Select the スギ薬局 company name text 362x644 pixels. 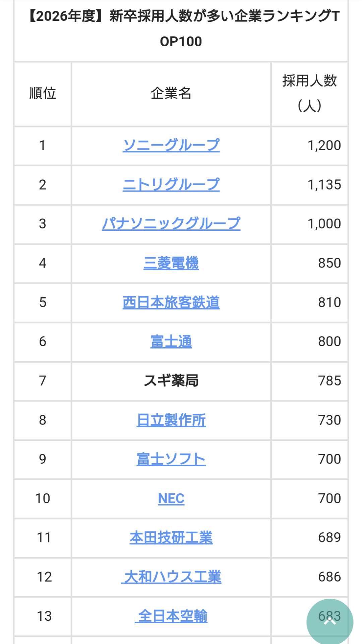(171, 381)
